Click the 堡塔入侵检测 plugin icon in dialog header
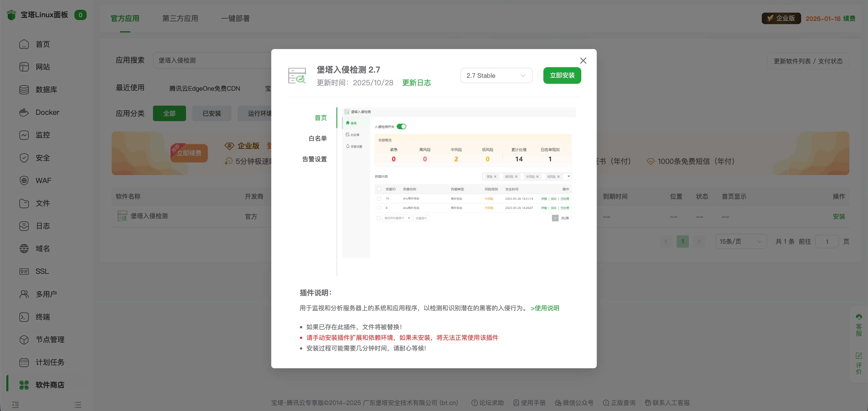The width and height of the screenshot is (868, 411). click(x=297, y=75)
